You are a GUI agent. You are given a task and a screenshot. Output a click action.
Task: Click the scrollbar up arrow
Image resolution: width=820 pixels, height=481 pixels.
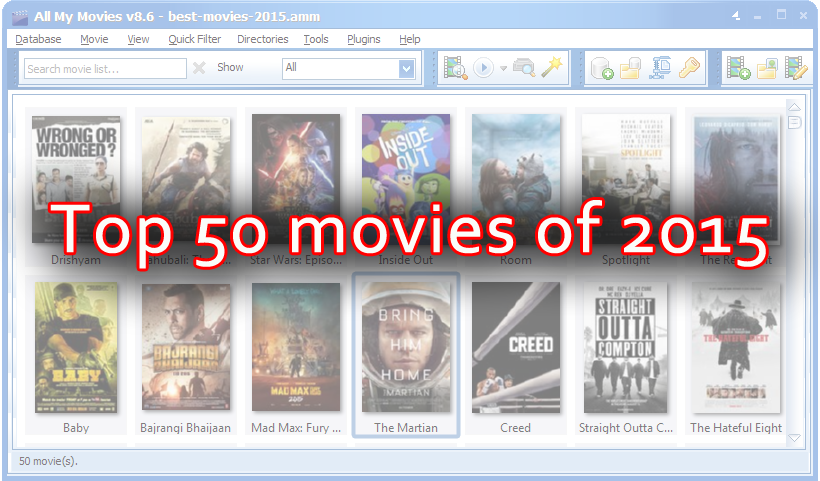pos(794,107)
